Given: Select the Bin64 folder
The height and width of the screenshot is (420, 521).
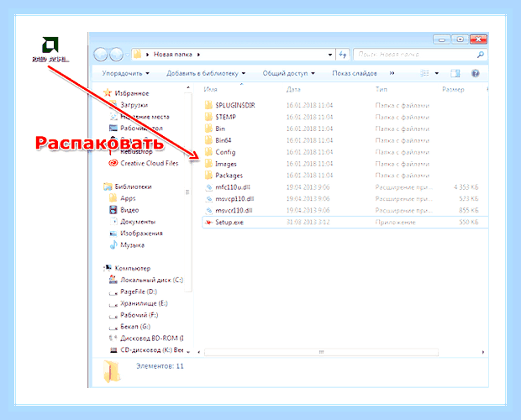Looking at the screenshot, I should 218,140.
